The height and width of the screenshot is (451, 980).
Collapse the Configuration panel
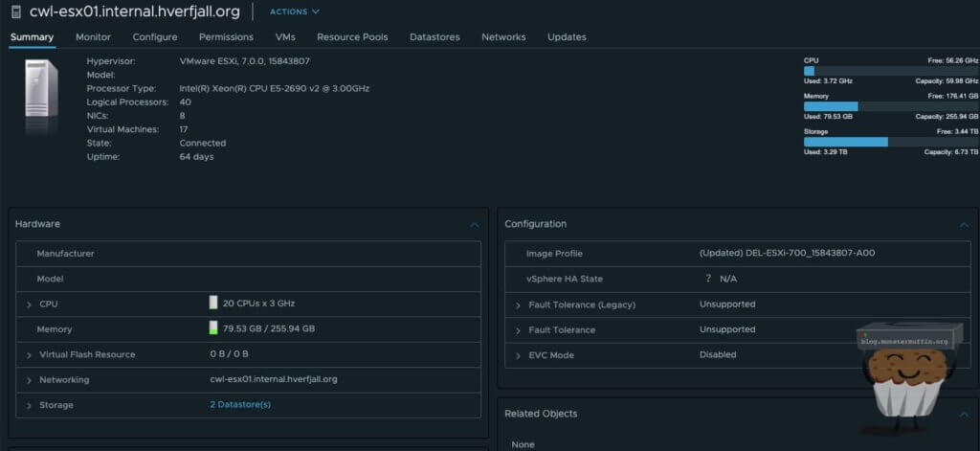[x=964, y=224]
